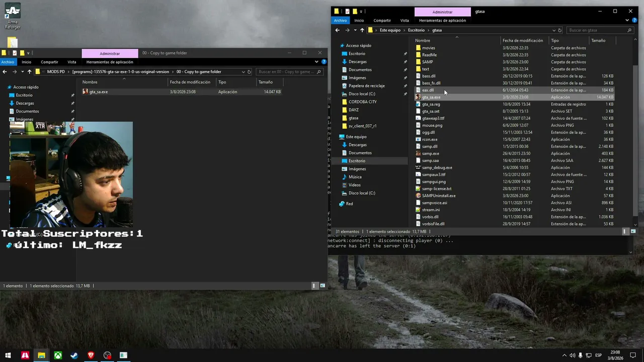Show hidden system tray icons

[x=565, y=355]
